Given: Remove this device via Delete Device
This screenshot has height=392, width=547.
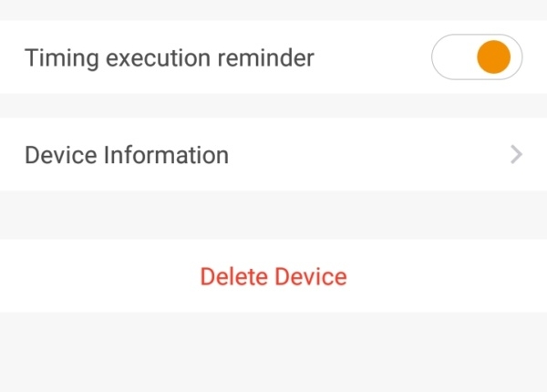Looking at the screenshot, I should point(273,276).
